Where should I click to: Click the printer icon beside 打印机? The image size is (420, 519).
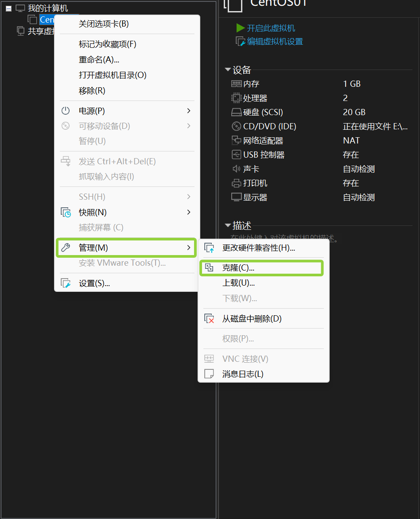coord(237,183)
